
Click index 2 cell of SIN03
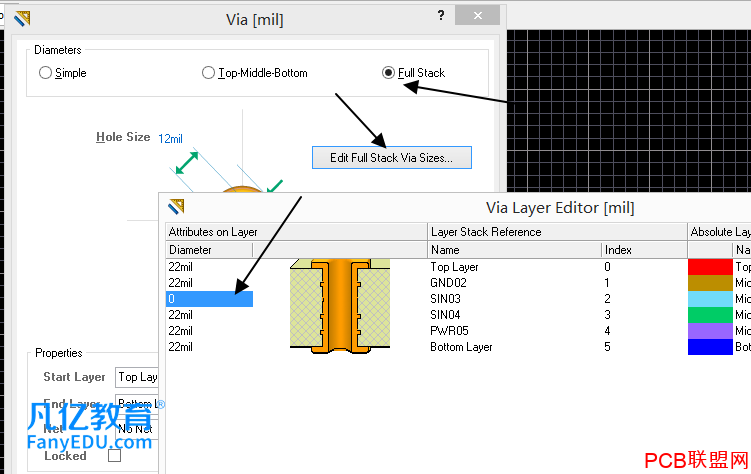point(607,299)
